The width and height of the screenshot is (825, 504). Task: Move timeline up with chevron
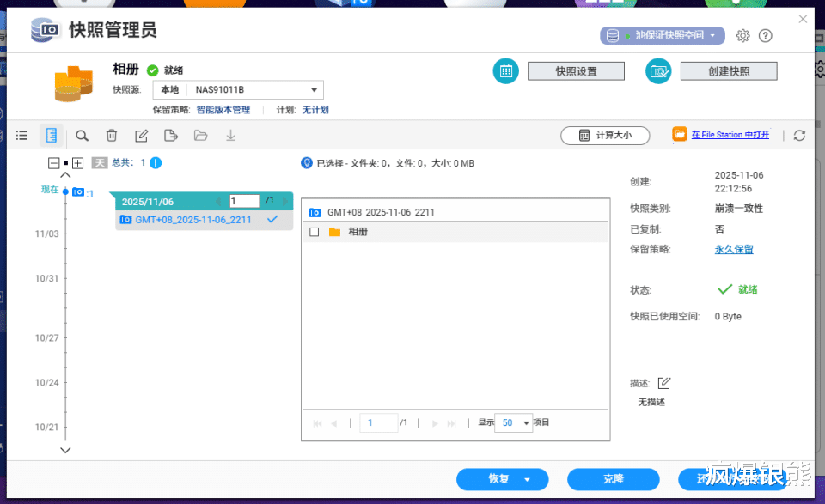65,175
